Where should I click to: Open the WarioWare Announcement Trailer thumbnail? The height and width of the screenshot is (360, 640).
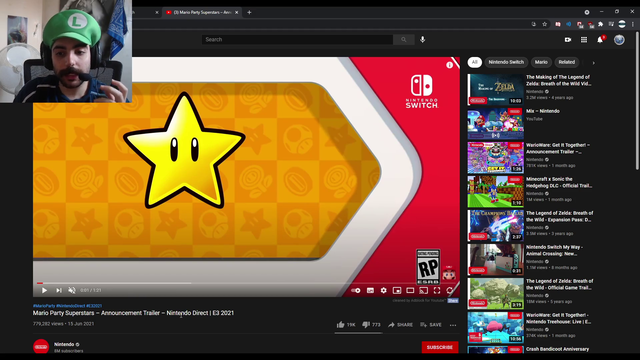tap(496, 158)
